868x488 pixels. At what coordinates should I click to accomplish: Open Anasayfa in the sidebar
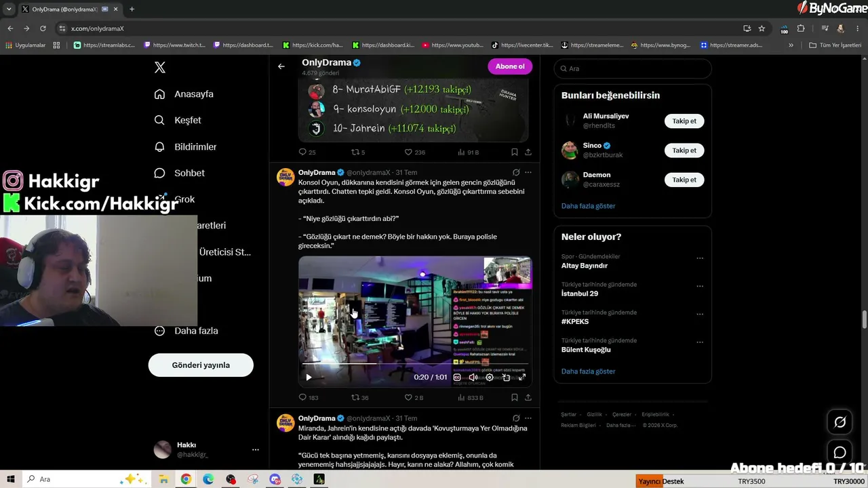click(x=184, y=94)
